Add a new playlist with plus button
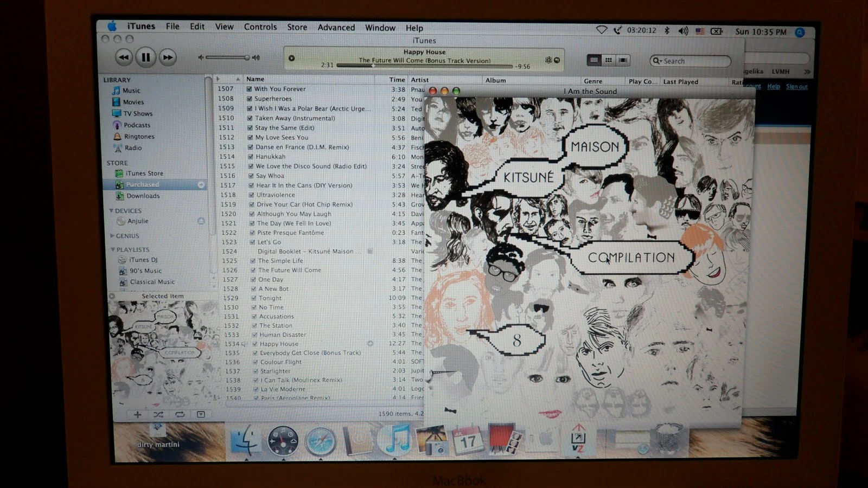Screen dimensions: 868x488 point(137,414)
